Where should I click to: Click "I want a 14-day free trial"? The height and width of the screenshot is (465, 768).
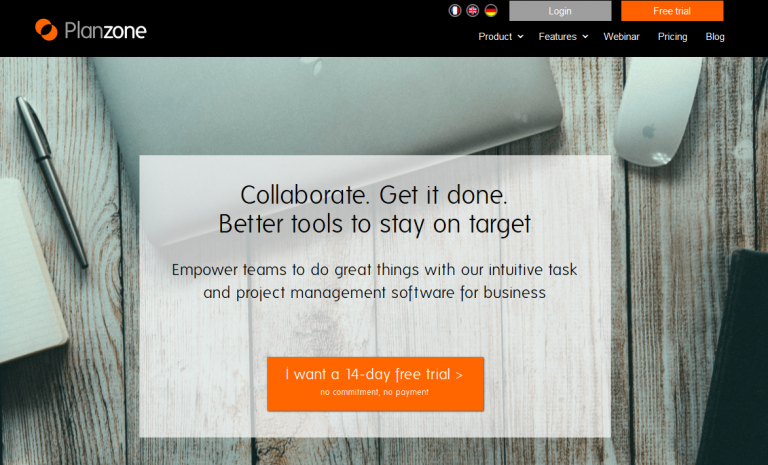click(375, 375)
